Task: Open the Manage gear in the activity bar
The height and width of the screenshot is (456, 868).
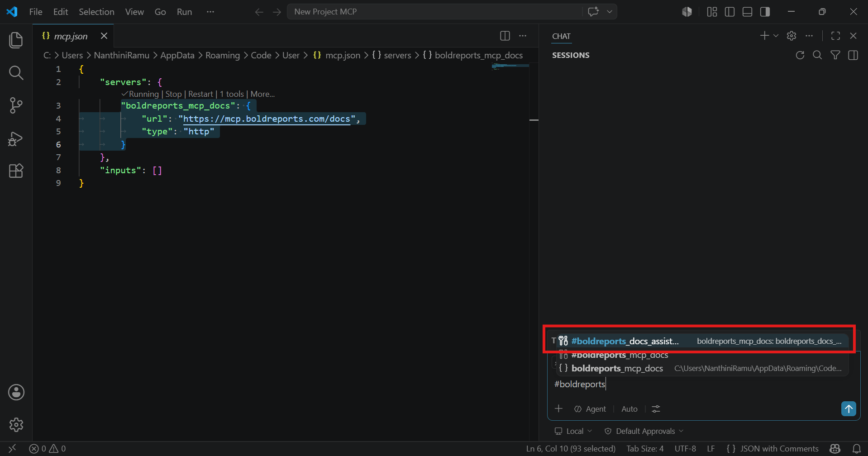Action: (x=16, y=424)
